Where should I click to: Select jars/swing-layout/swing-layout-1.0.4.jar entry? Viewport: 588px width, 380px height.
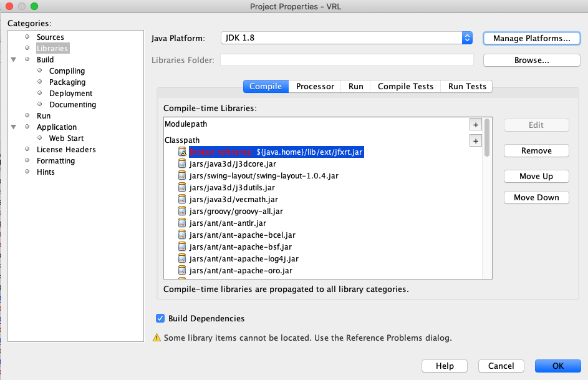(264, 175)
